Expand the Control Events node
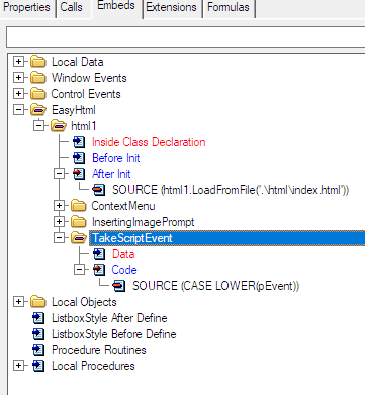370x395 pixels. point(19,94)
